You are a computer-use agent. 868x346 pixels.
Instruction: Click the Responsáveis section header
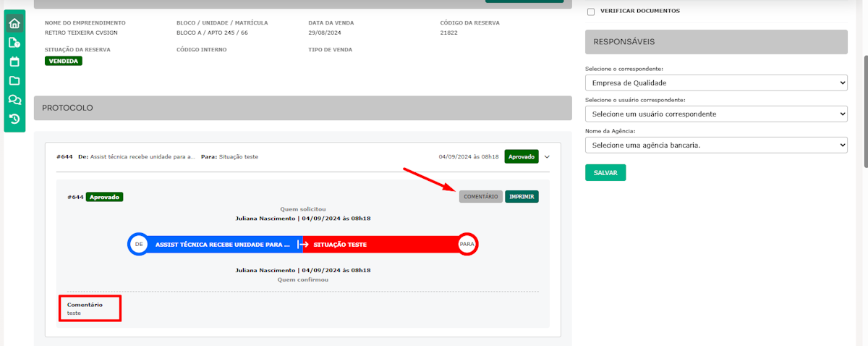point(716,42)
